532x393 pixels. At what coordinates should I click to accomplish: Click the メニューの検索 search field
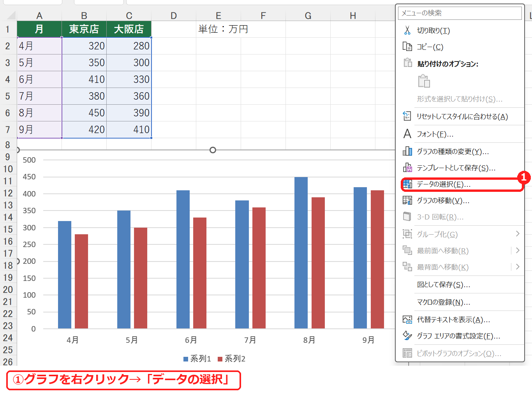(460, 13)
